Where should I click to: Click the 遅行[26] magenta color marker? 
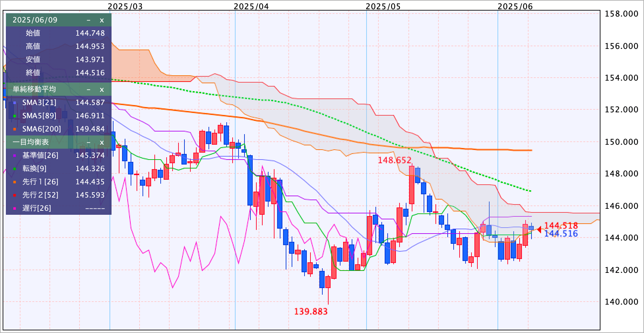click(15, 208)
